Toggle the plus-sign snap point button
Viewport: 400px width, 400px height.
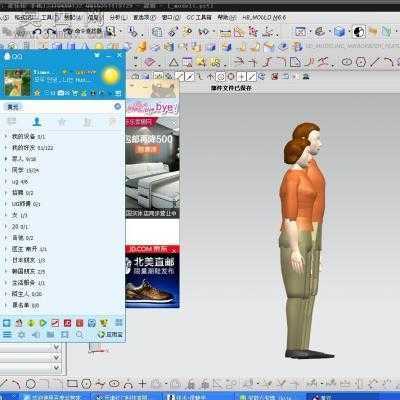[241, 77]
